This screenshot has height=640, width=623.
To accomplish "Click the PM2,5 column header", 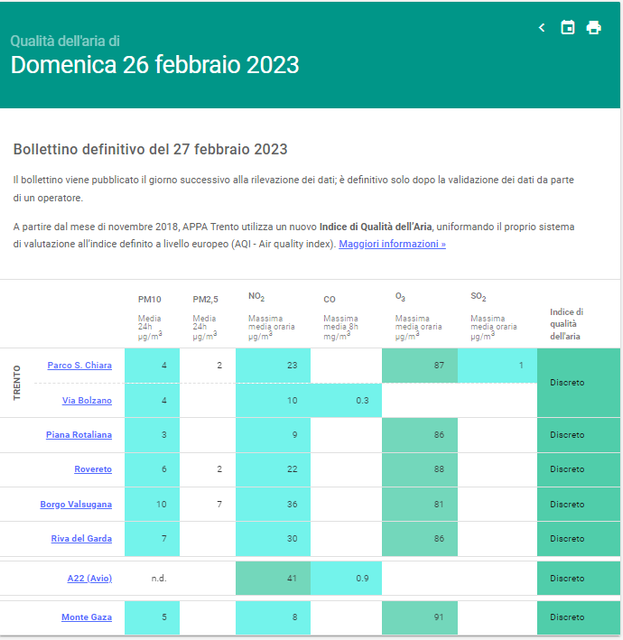I will (x=205, y=299).
